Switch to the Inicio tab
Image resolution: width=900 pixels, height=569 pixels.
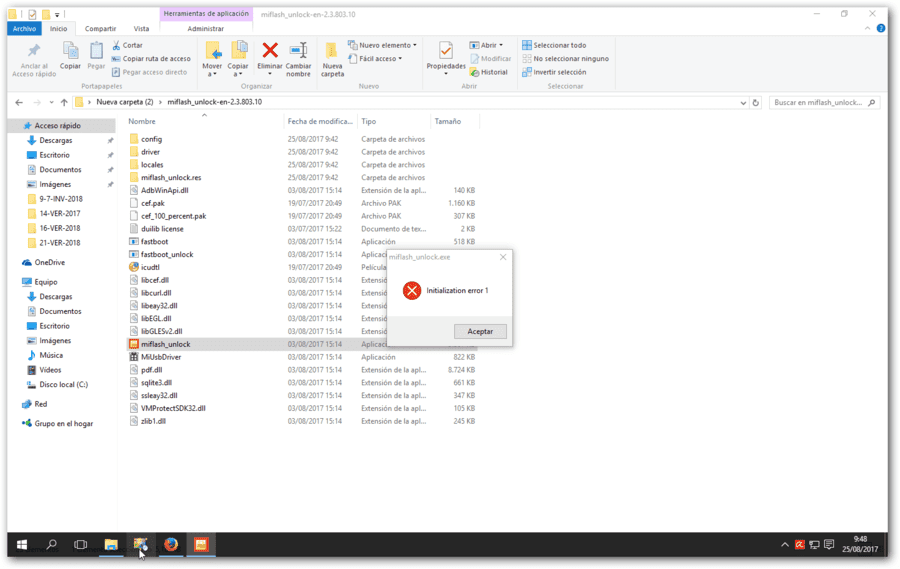coord(58,28)
